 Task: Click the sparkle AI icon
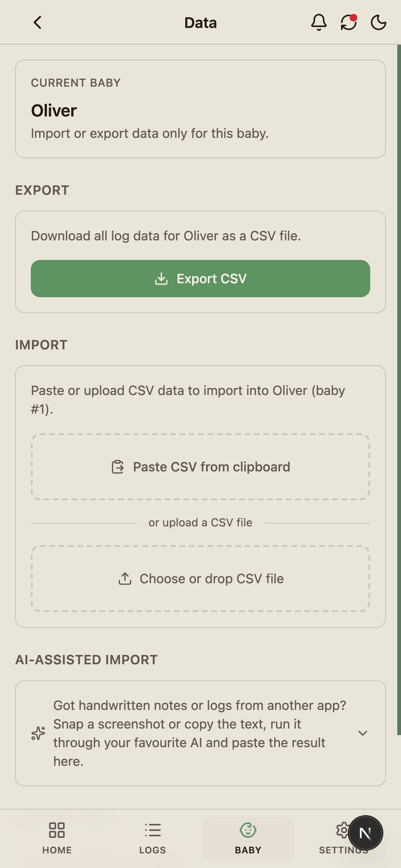pos(38,733)
